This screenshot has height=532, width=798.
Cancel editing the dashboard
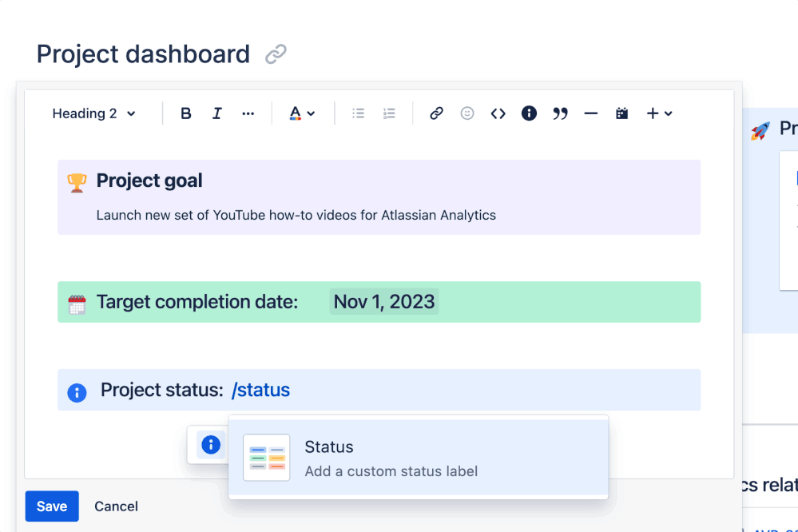[x=116, y=506]
